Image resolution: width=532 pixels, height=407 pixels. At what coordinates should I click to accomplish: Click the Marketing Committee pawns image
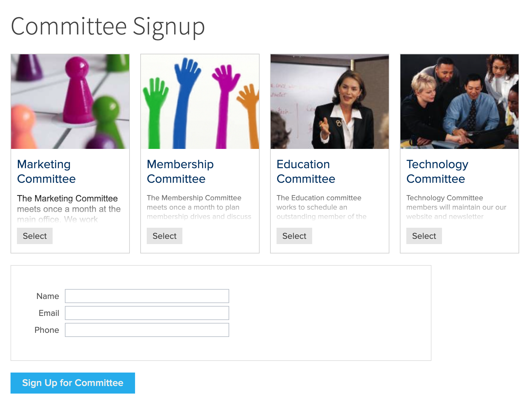click(x=70, y=102)
